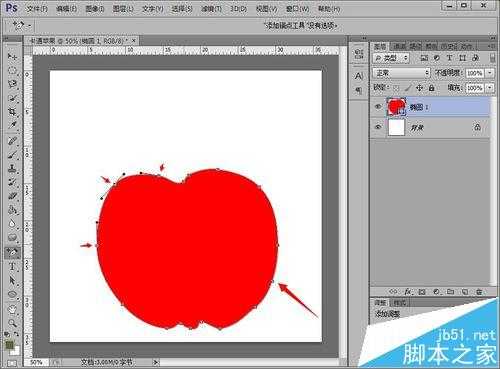Select the Blur tool

click(12, 224)
